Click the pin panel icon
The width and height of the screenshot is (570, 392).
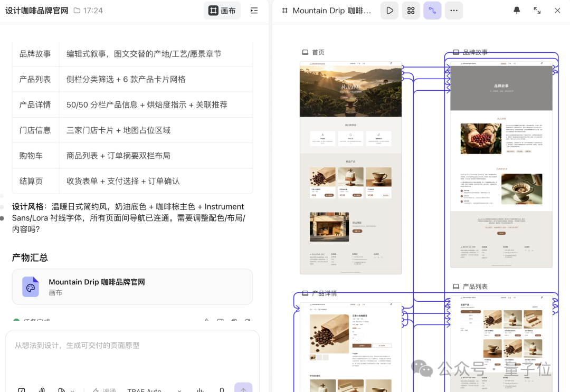517,11
